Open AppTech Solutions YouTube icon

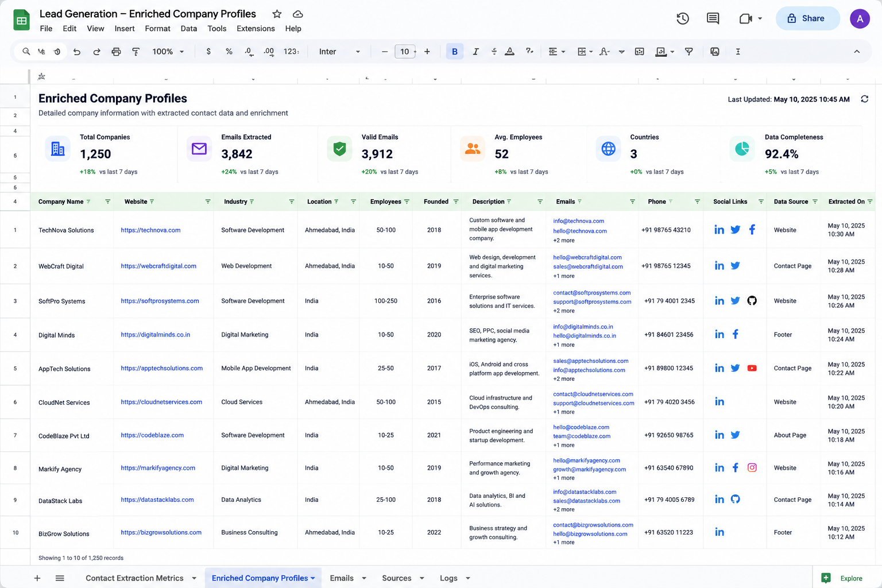coord(752,368)
